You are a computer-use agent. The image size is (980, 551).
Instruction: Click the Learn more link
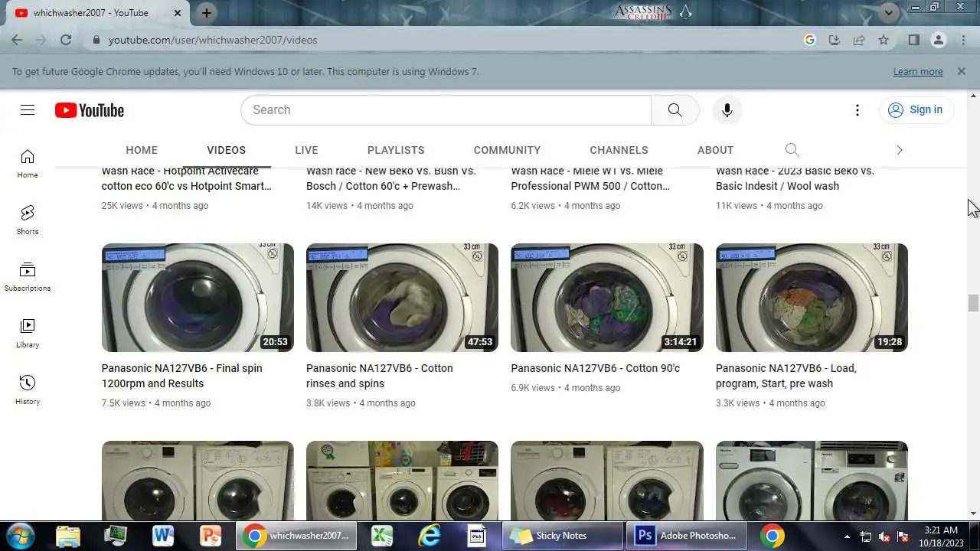click(x=918, y=72)
